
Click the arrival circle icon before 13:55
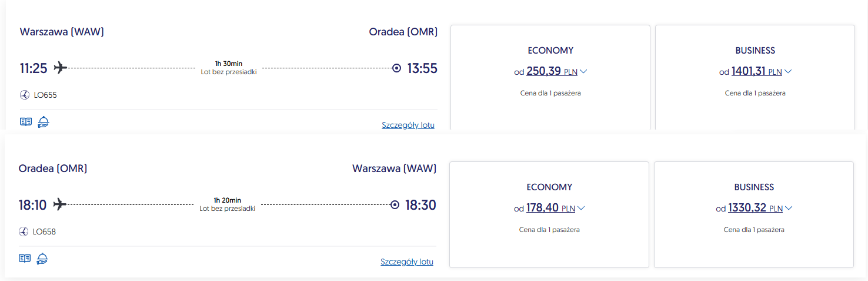(396, 68)
